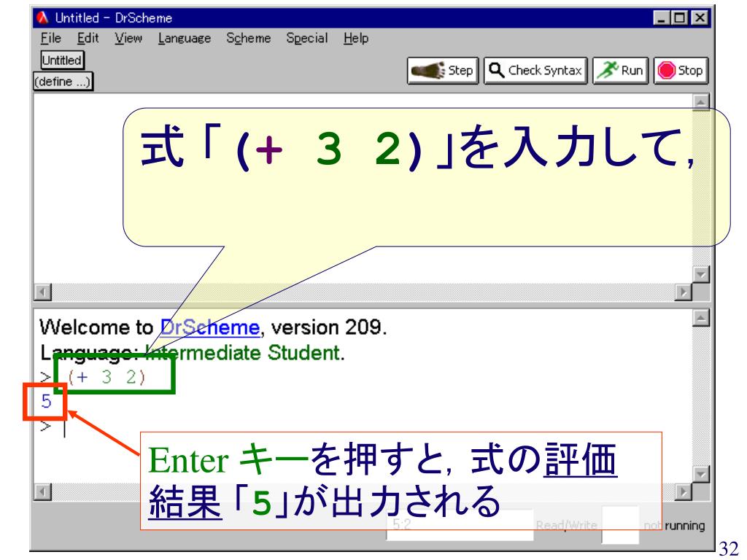This screenshot has width=747, height=560.
Task: Click the 'Intermediate Student' language text
Action: (x=244, y=353)
